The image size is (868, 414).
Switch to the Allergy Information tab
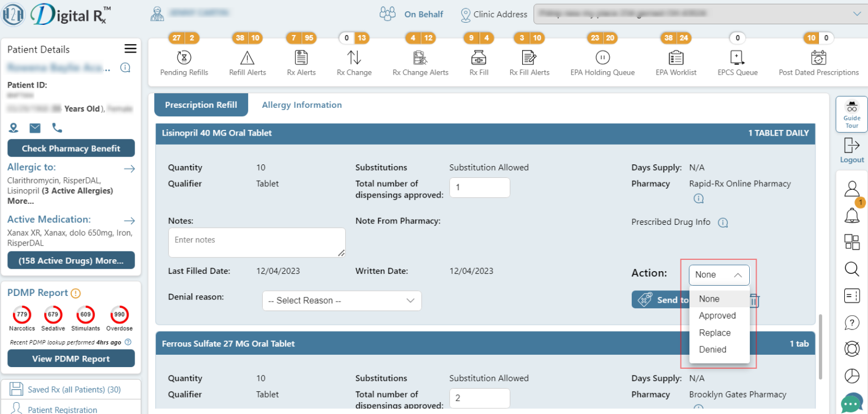[x=301, y=104]
